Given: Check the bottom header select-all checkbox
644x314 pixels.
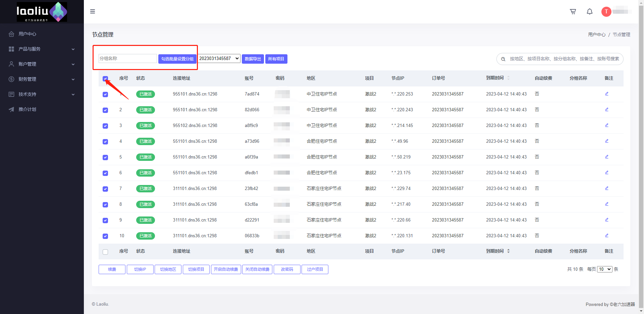Looking at the screenshot, I should tap(105, 252).
